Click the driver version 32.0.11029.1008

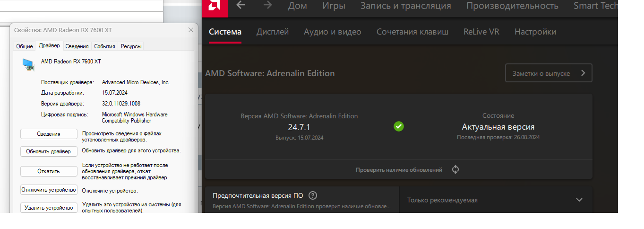pyautogui.click(x=121, y=104)
